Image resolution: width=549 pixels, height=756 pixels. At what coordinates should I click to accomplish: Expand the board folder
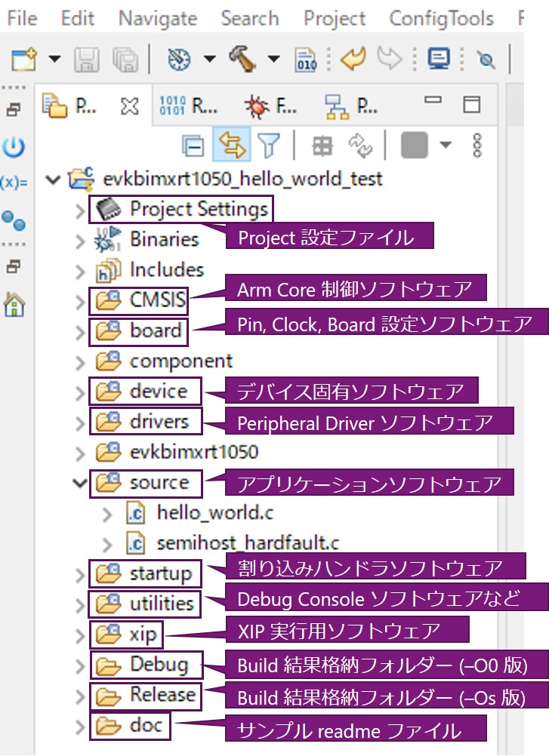click(80, 333)
